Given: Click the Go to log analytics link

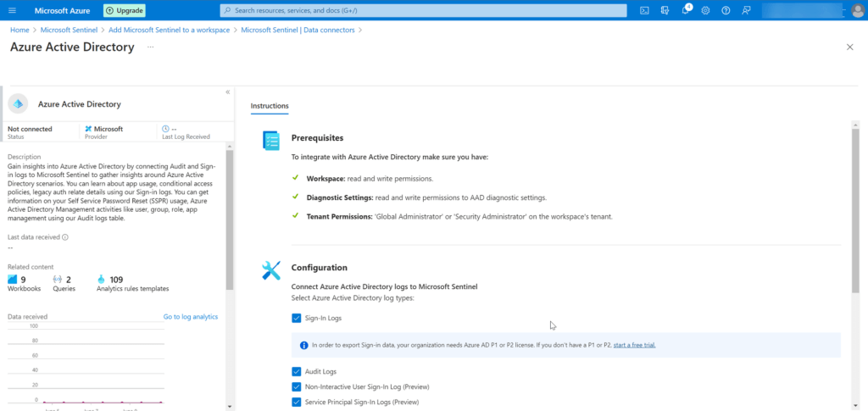Looking at the screenshot, I should (x=191, y=317).
